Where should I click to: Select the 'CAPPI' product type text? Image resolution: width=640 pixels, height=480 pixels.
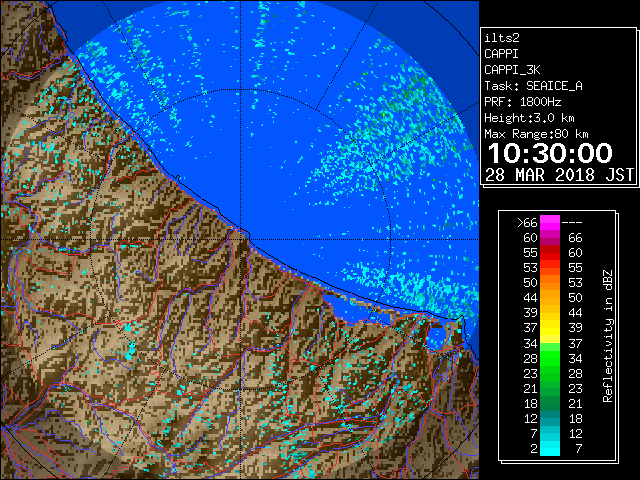tap(501, 54)
